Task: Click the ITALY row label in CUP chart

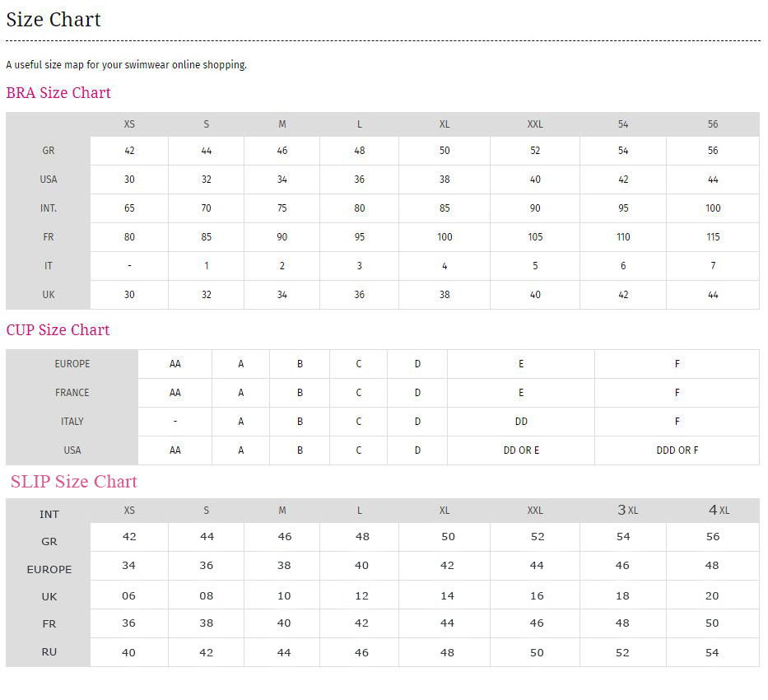Action: click(72, 421)
